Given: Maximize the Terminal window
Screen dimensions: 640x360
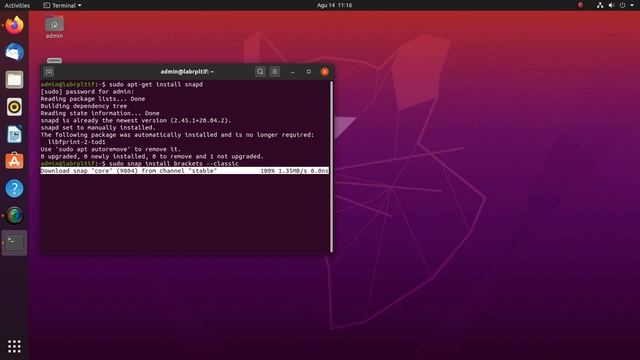Looking at the screenshot, I should click(309, 72).
